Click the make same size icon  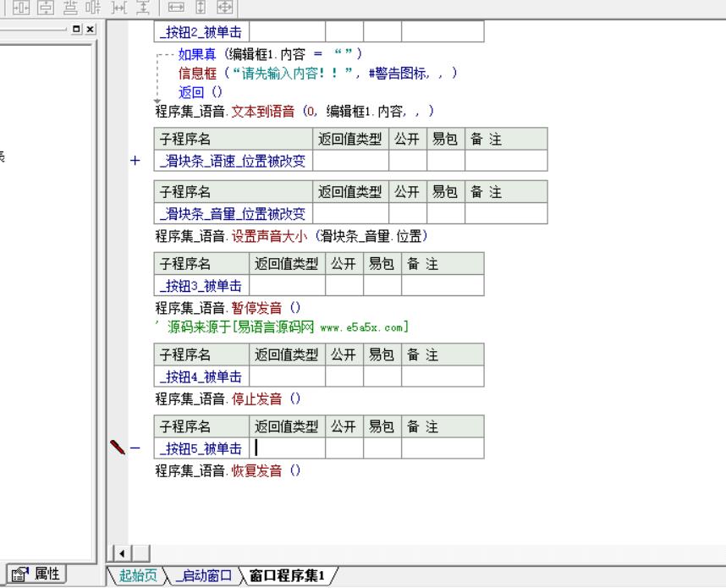click(x=225, y=7)
